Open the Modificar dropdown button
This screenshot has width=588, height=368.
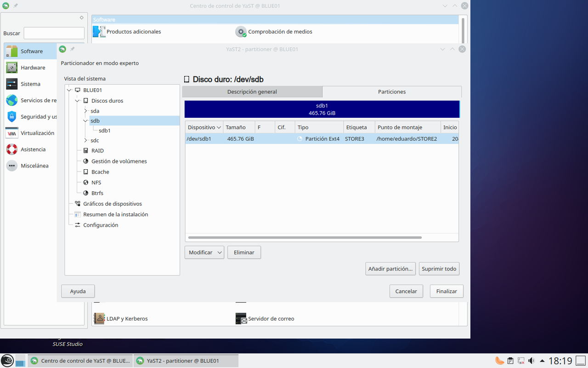point(204,252)
